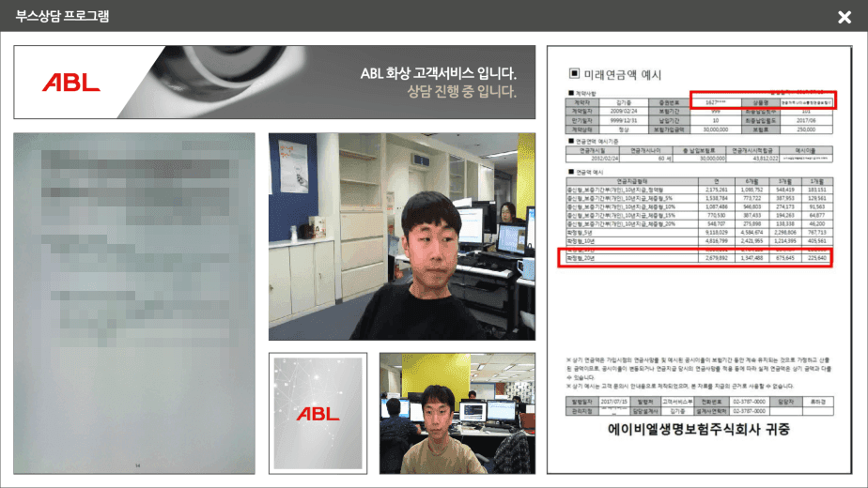This screenshot has height=488, width=868.
Task: Click the 고객서비스부 cell
Action: (677, 402)
